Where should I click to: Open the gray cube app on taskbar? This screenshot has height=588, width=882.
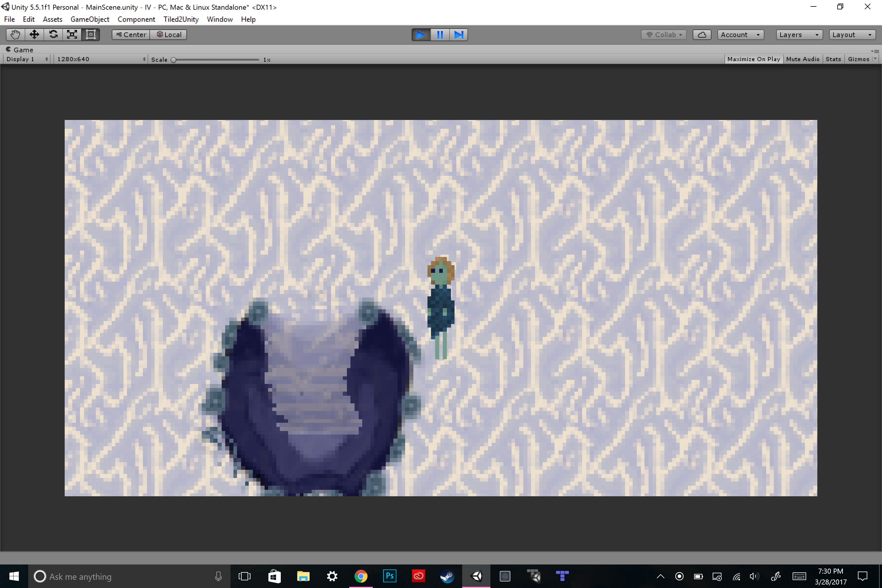point(505,576)
